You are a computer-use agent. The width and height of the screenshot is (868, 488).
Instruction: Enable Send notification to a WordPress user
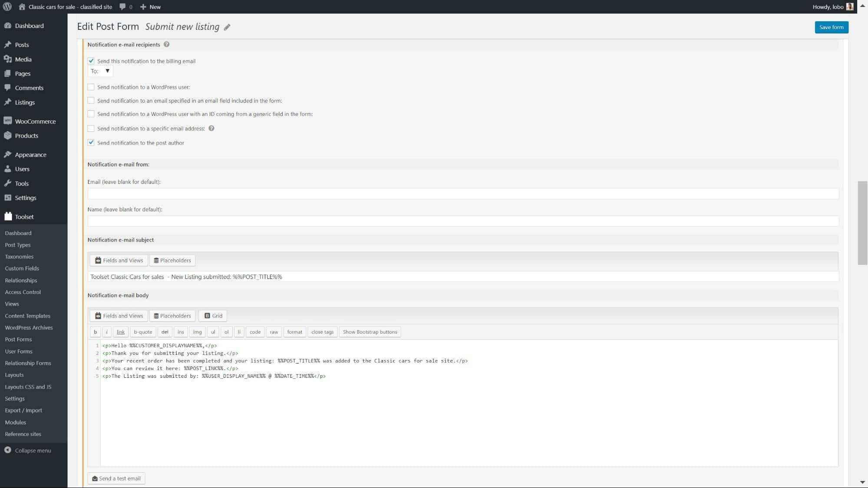click(x=91, y=86)
